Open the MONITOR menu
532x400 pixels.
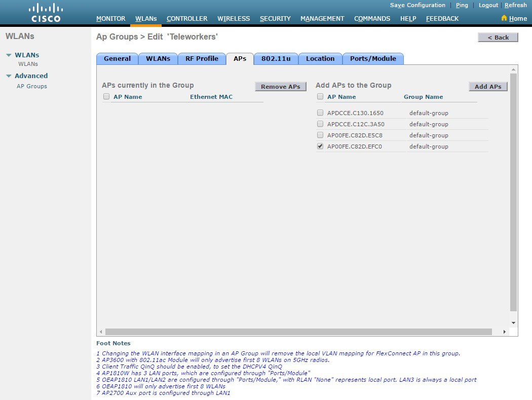(x=110, y=19)
